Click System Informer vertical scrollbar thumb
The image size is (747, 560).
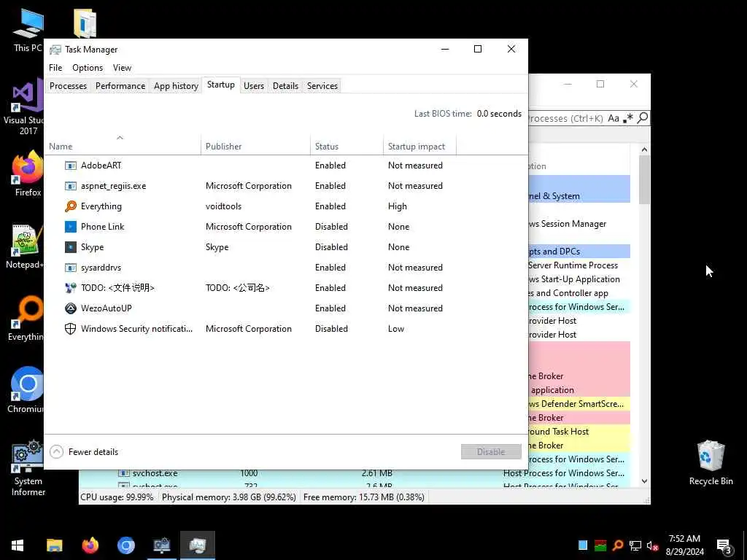644,179
